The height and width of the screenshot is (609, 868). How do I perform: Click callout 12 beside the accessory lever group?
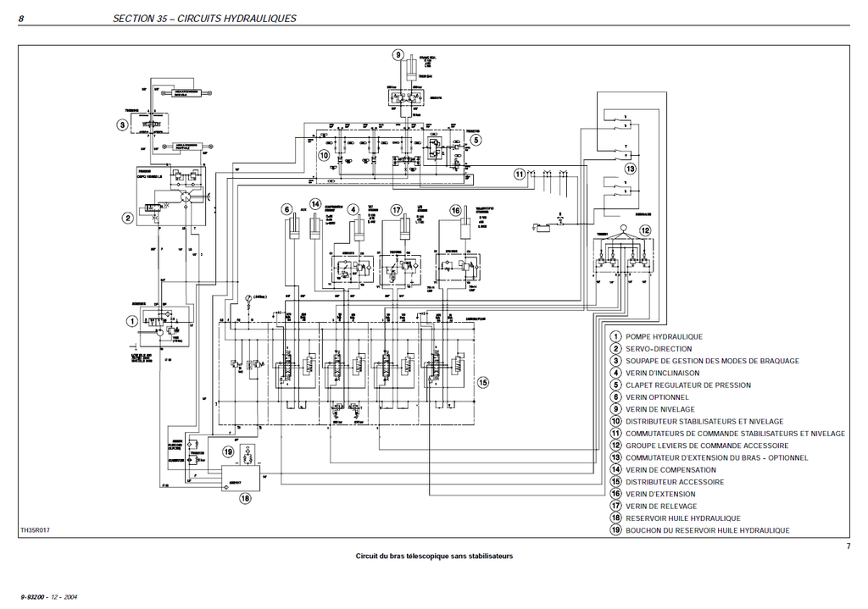tap(645, 230)
